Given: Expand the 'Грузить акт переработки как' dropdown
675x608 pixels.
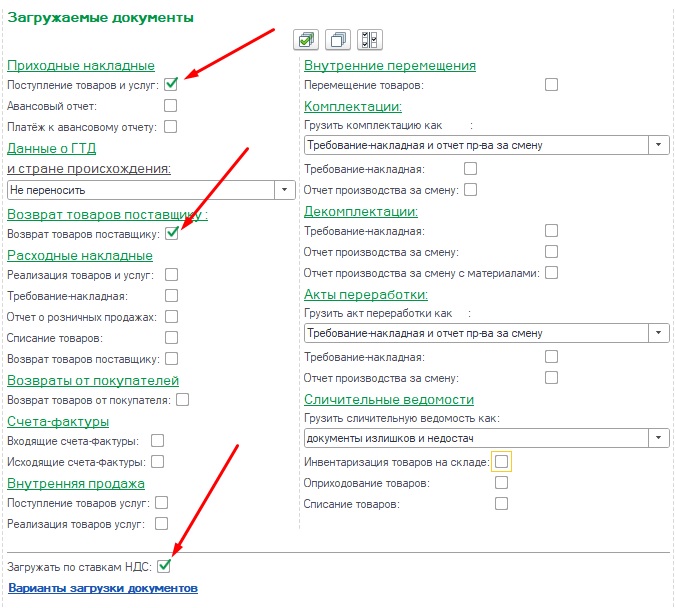Looking at the screenshot, I should click(x=658, y=332).
